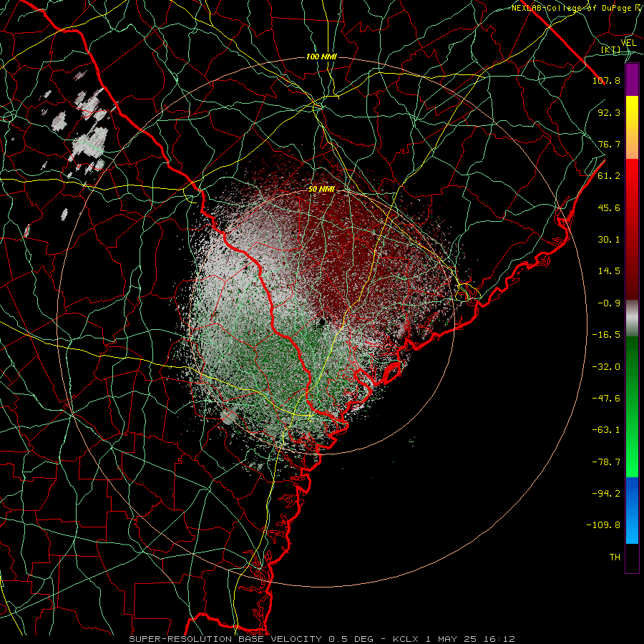Click the -94.2 scale value

click(606, 494)
